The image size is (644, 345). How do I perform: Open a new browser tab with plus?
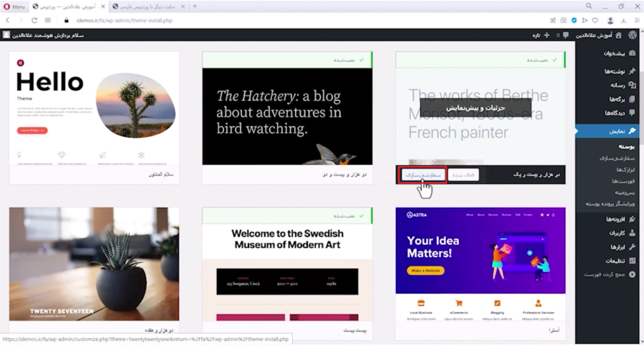(x=195, y=6)
